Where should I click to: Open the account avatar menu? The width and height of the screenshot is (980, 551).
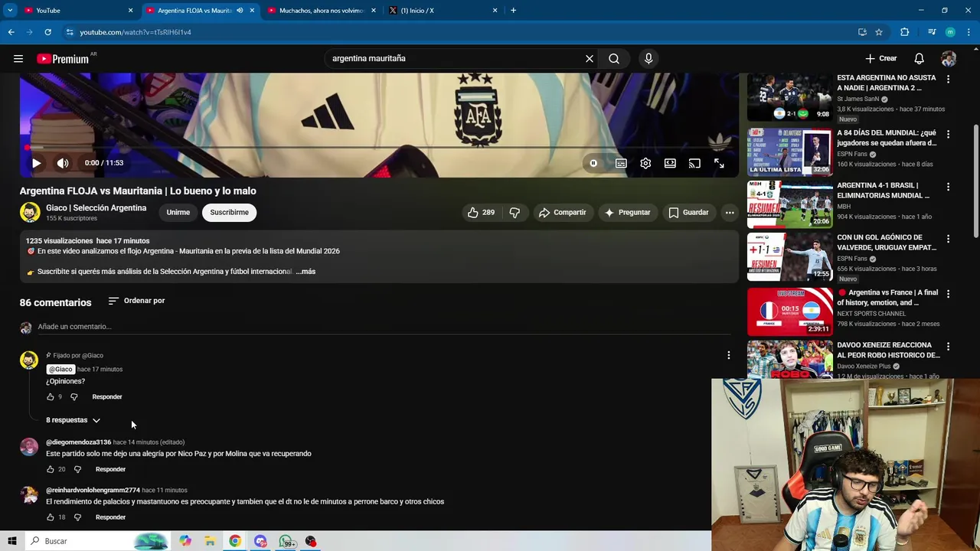949,58
